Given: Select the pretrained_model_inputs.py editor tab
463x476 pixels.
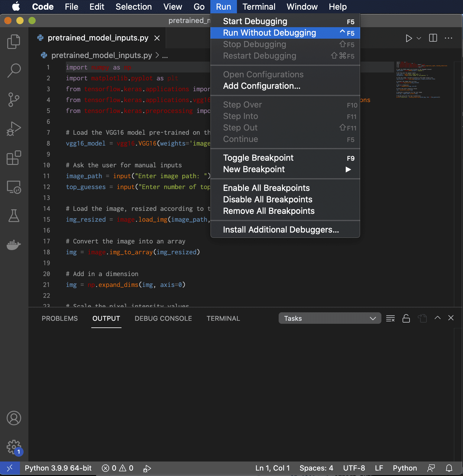Looking at the screenshot, I should coord(98,38).
